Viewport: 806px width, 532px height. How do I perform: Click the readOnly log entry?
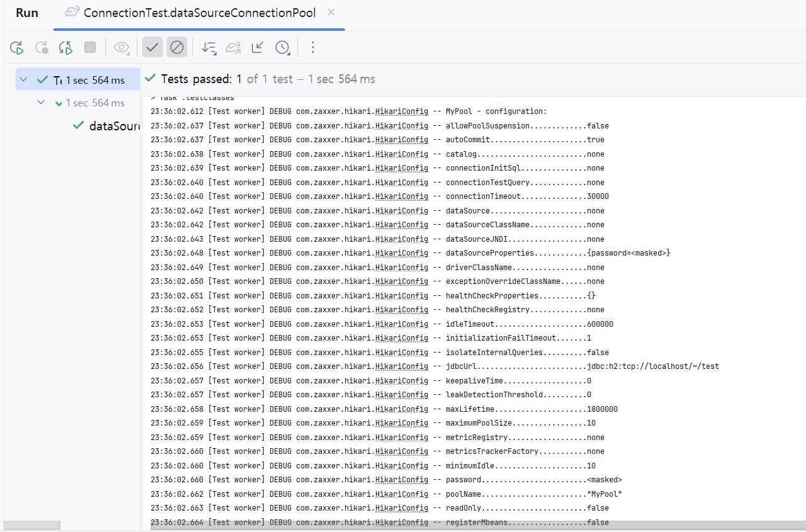[x=527, y=508]
